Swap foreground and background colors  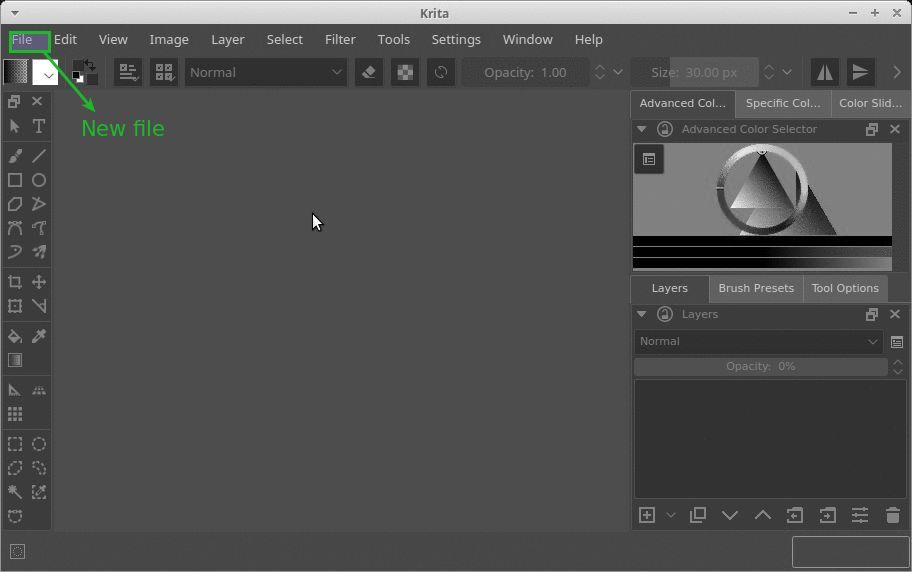(90, 64)
